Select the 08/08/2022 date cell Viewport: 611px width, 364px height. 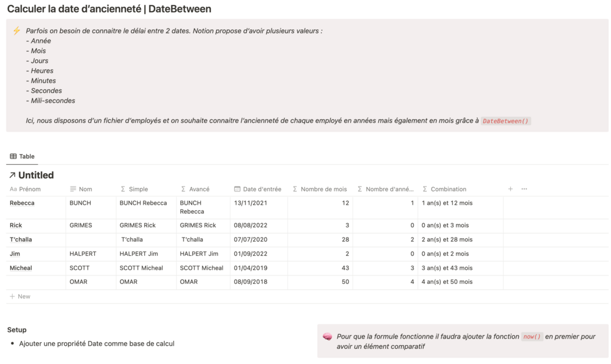(250, 225)
